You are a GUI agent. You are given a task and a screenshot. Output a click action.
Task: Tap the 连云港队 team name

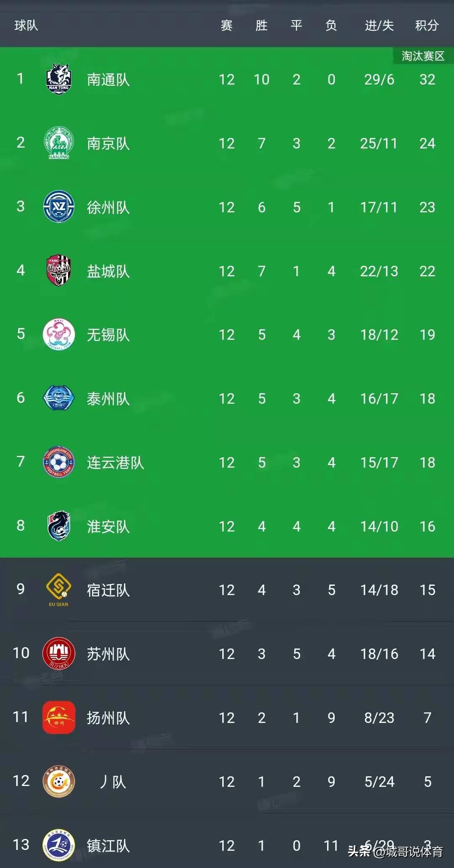[115, 463]
